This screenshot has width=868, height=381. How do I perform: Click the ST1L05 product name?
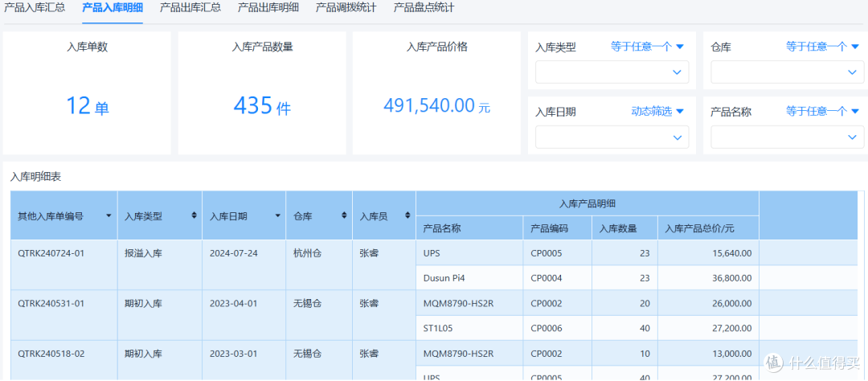coord(438,329)
